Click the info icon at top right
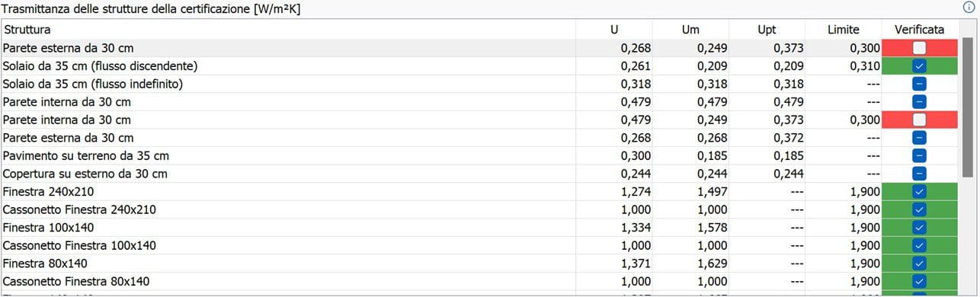This screenshot has height=297, width=980. coord(969,7)
